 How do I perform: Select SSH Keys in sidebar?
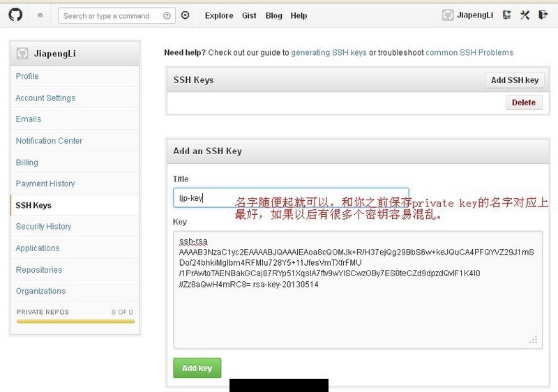pos(75,205)
